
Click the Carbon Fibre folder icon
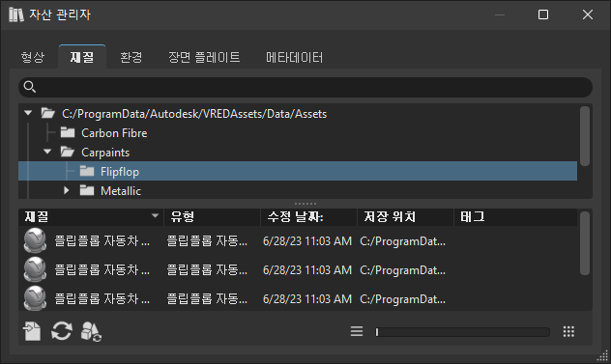[68, 132]
